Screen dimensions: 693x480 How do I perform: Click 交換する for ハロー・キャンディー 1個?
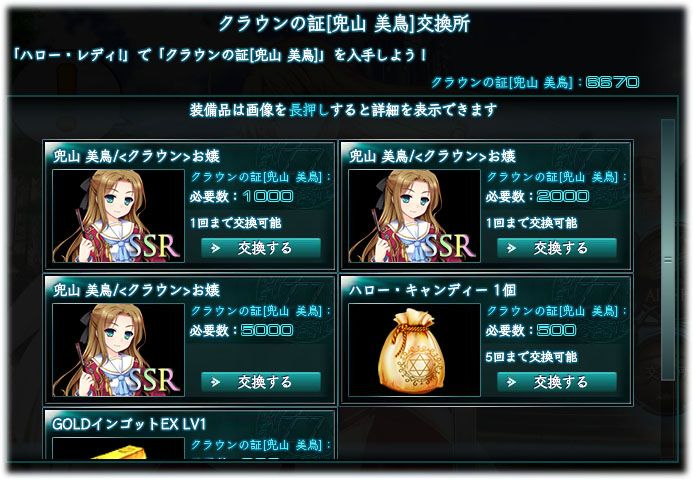coord(557,382)
